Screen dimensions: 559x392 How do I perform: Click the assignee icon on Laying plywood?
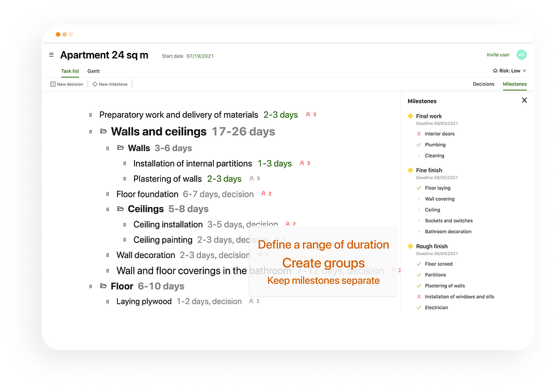pyautogui.click(x=251, y=301)
